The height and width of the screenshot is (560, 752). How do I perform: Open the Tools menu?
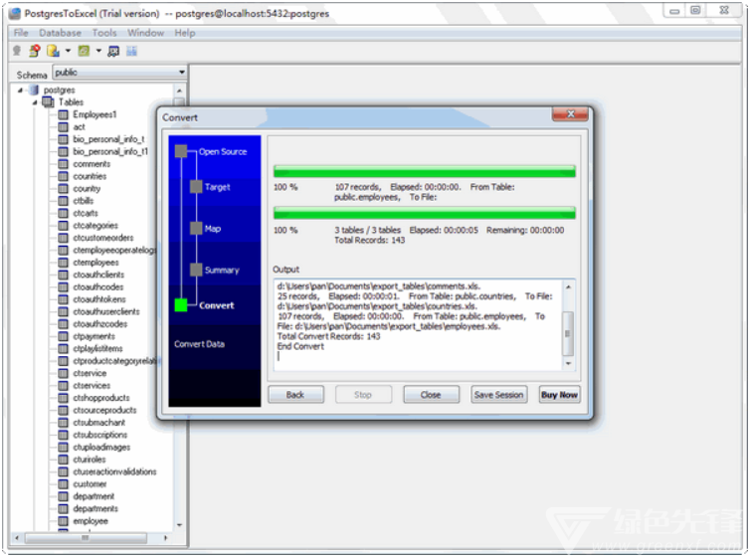point(104,33)
